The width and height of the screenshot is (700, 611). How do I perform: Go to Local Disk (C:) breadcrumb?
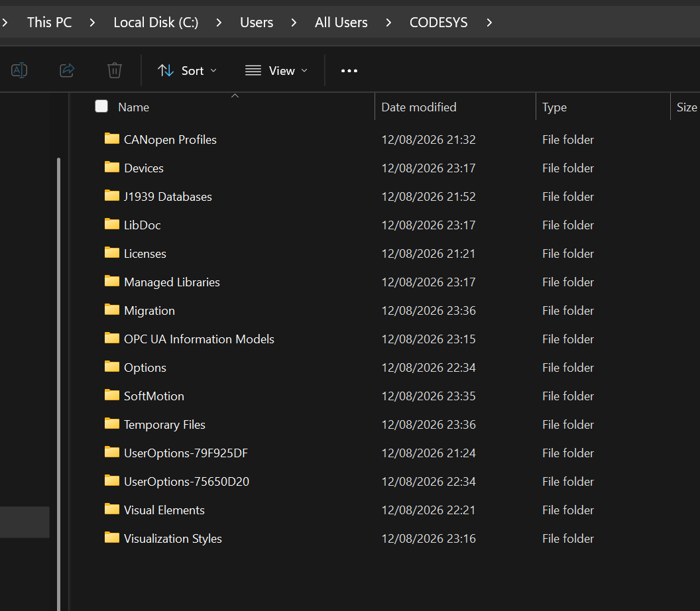click(x=156, y=23)
